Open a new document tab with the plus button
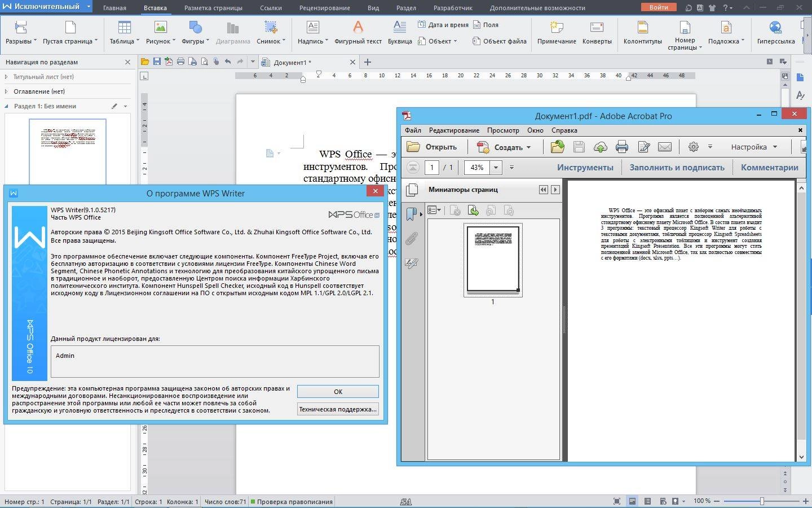Image resolution: width=812 pixels, height=508 pixels. coord(368,62)
